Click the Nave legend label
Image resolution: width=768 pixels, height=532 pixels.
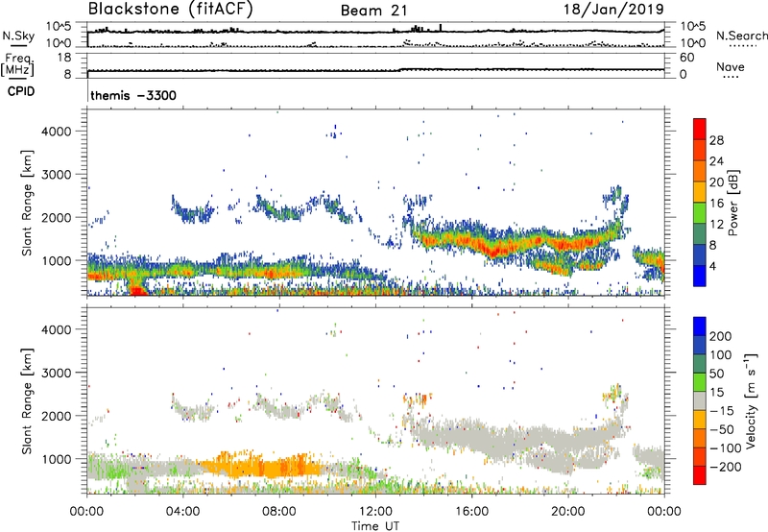pos(731,67)
